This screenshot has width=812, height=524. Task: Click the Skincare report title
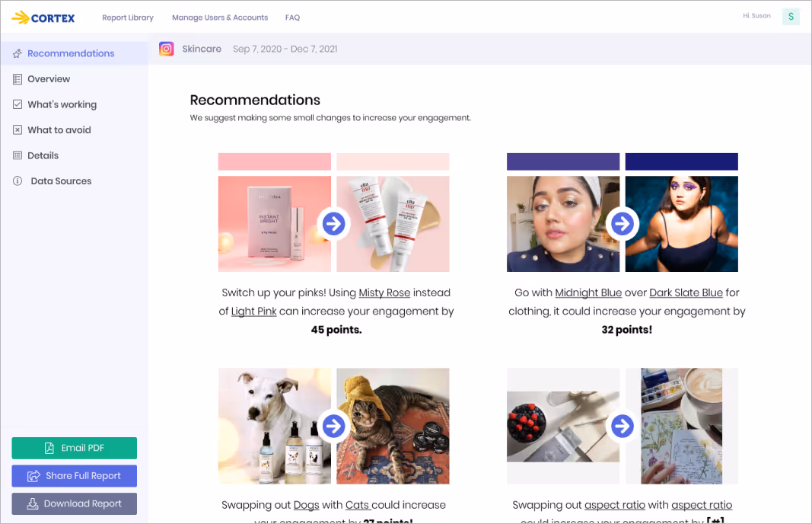(202, 49)
